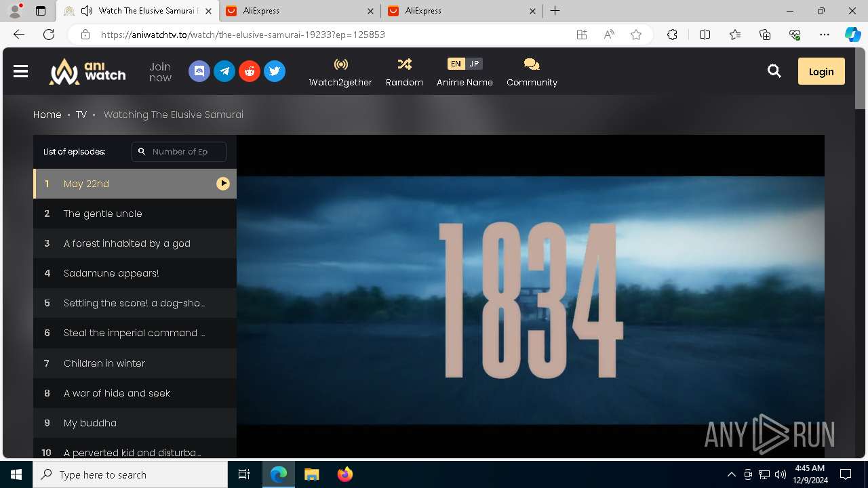Switch to the first AliExpress tab
This screenshot has width=868, height=488.
pyautogui.click(x=299, y=11)
